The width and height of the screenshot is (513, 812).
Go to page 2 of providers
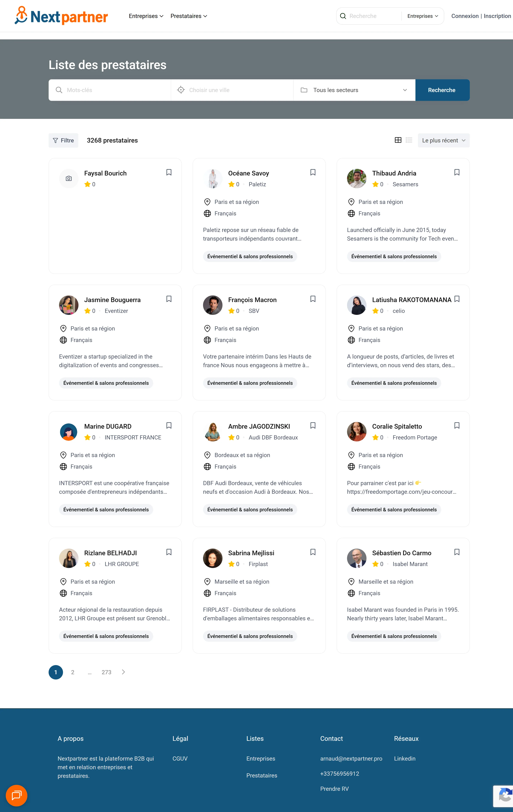click(x=73, y=672)
